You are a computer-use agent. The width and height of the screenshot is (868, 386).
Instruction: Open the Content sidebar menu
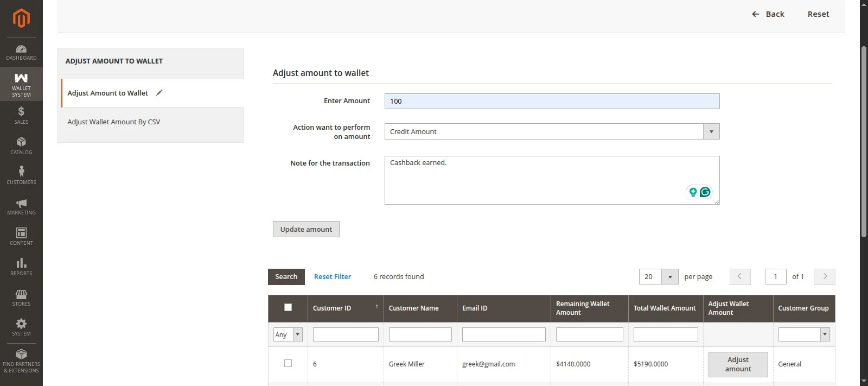(x=21, y=237)
